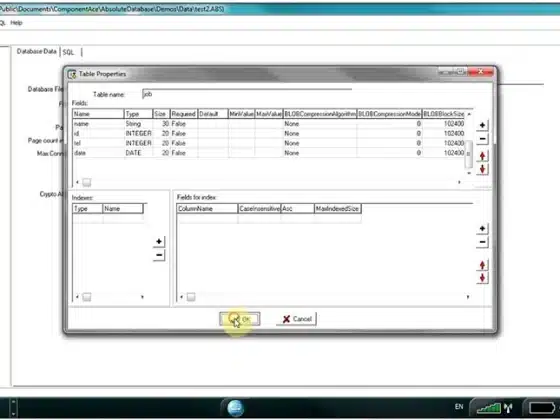Image resolution: width=560 pixels, height=420 pixels.
Task: Click the False required cell in id row
Action: click(184, 134)
